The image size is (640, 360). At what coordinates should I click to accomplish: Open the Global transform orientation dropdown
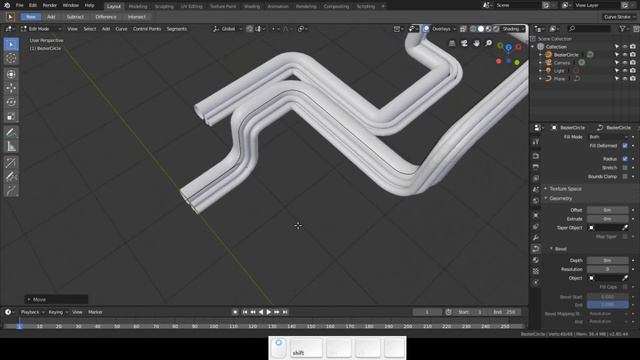click(x=227, y=29)
